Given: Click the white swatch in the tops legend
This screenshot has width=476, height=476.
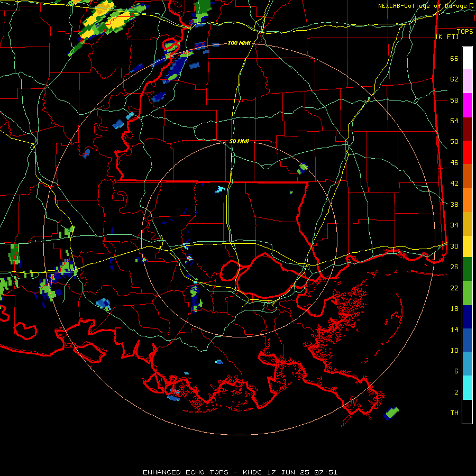Looking at the screenshot, I should pos(467,58).
